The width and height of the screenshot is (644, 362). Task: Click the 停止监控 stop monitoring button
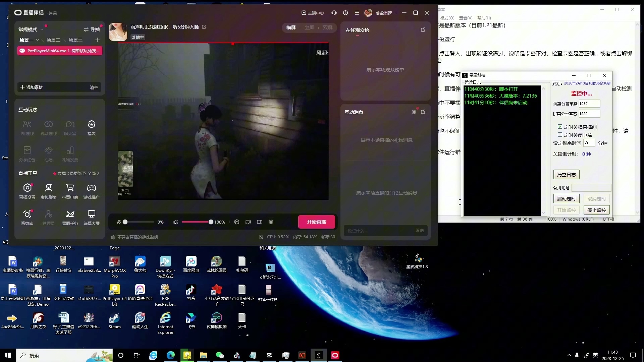pos(596,210)
